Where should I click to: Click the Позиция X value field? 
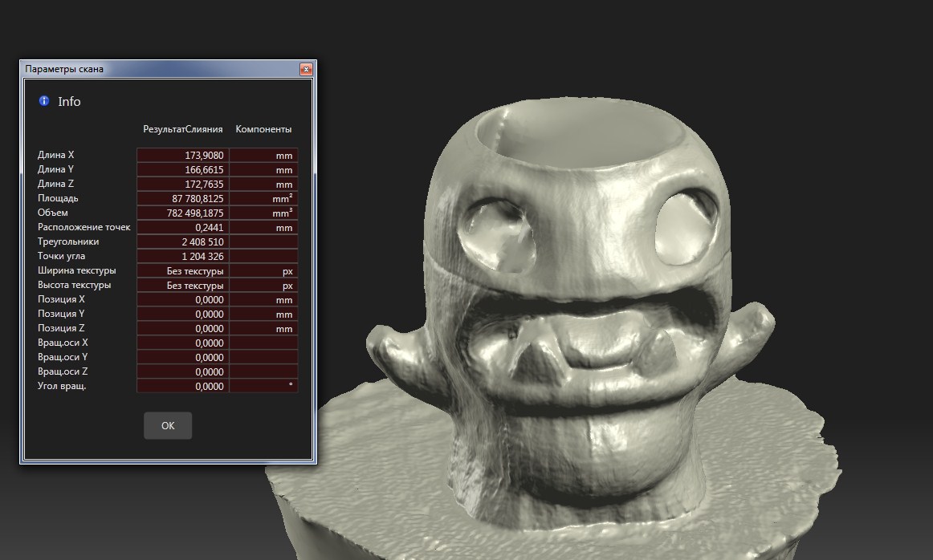(x=183, y=300)
